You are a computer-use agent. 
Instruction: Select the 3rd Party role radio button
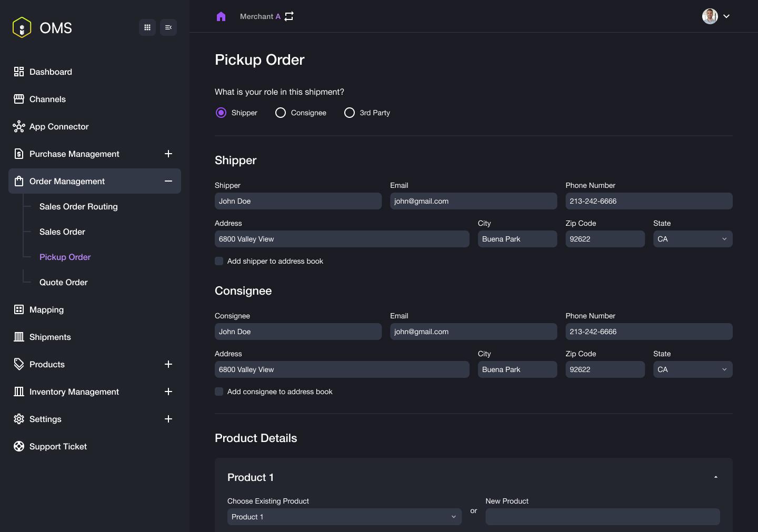pos(350,113)
